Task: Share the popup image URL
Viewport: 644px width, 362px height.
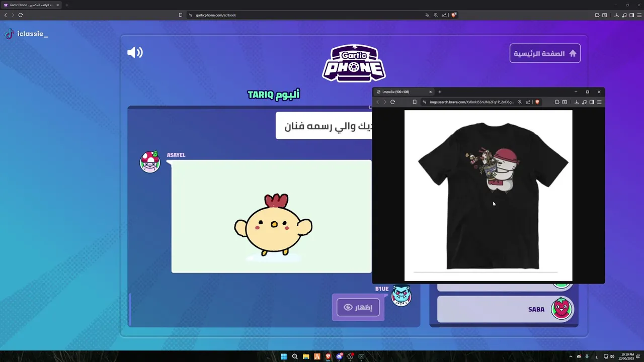Action: pyautogui.click(x=528, y=102)
